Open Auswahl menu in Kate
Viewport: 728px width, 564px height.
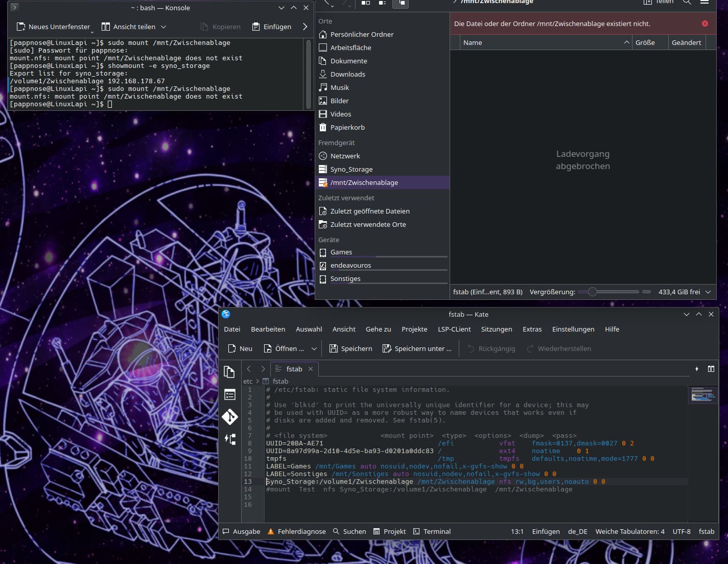coord(309,329)
